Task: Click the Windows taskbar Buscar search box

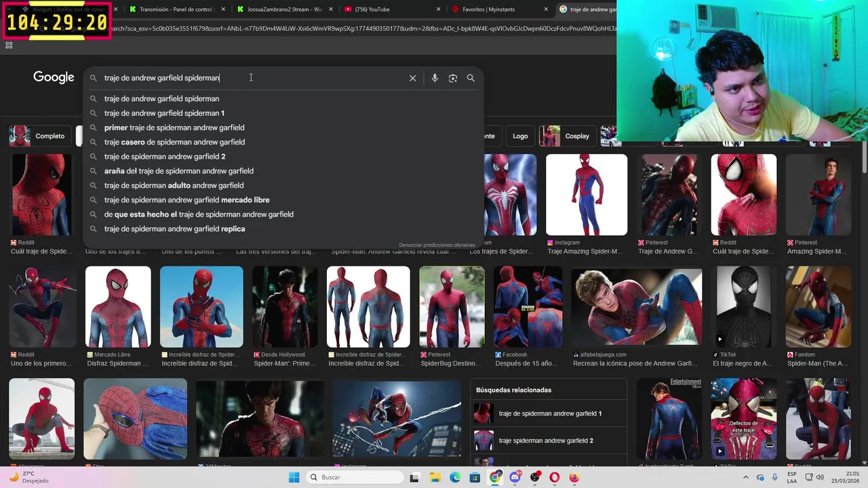Action: click(354, 477)
